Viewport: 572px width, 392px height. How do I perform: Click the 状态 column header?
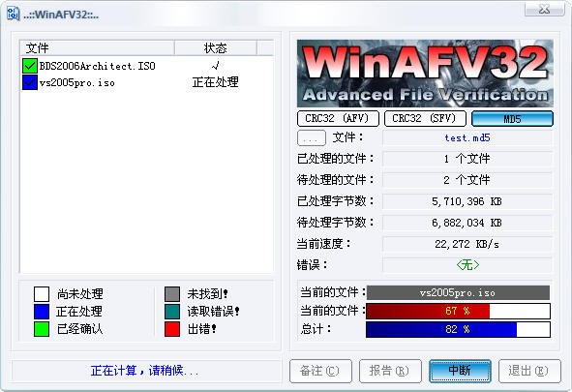[x=216, y=48]
